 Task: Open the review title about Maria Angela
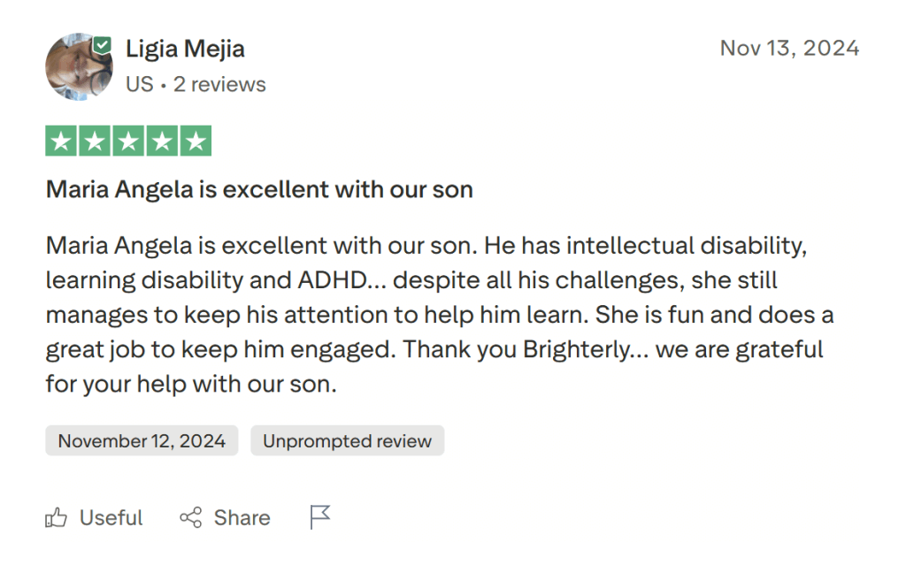click(259, 189)
